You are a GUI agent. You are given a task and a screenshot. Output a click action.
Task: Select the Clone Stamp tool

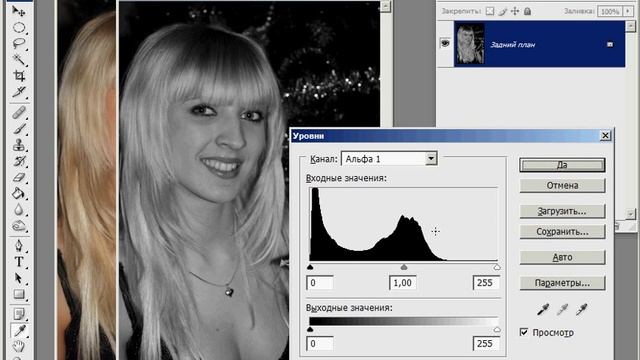[19, 145]
